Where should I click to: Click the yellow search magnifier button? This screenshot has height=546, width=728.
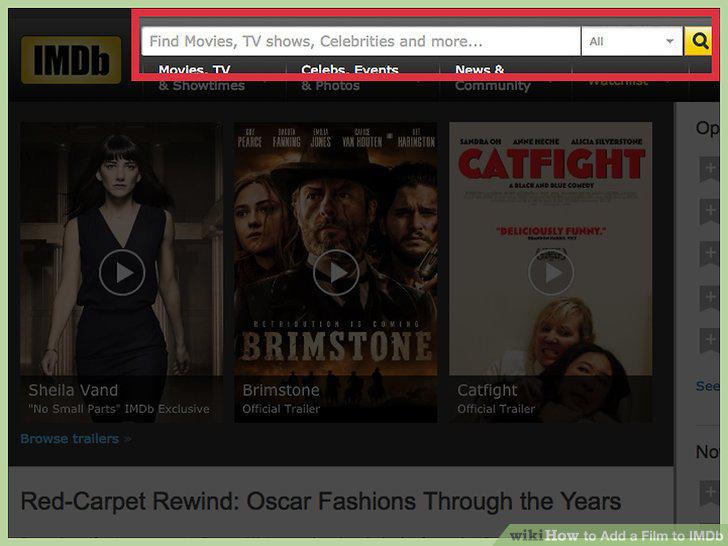[x=698, y=41]
